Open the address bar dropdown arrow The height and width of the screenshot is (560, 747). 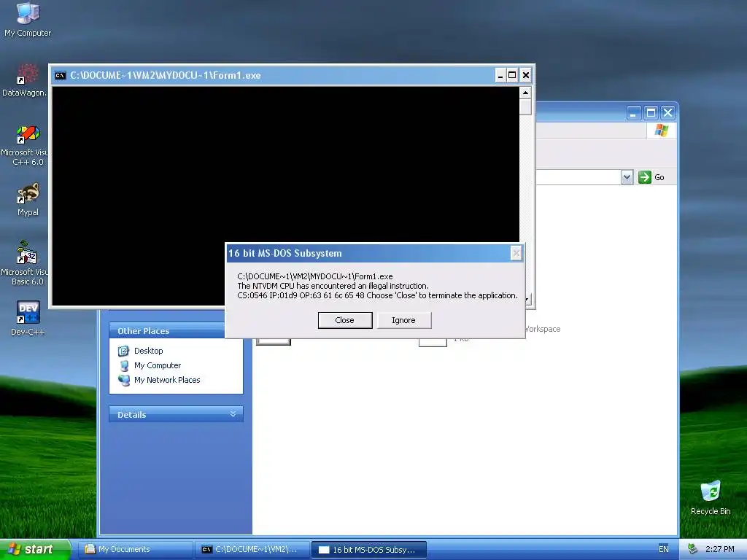627,177
